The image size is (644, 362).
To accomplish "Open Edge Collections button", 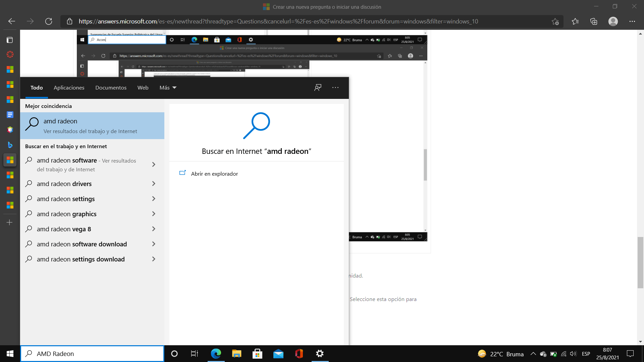I will (594, 21).
